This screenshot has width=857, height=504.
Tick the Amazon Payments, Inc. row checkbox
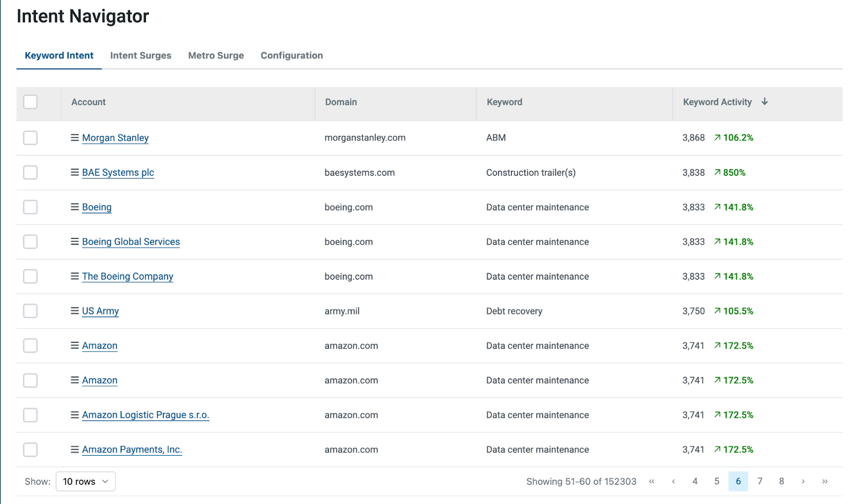[31, 449]
